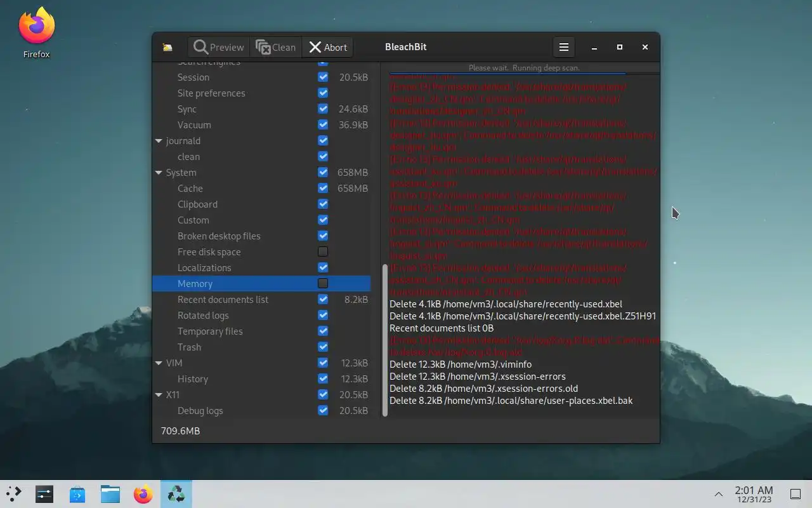Maximize the BleachBit window

pyautogui.click(x=620, y=47)
